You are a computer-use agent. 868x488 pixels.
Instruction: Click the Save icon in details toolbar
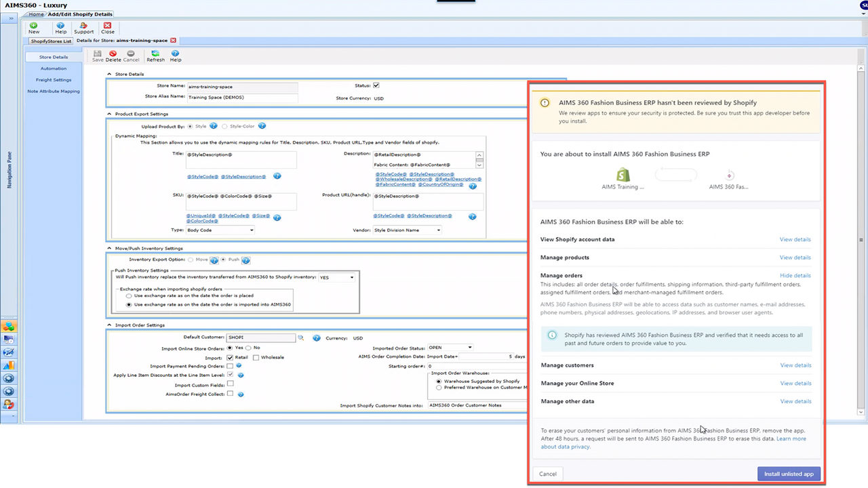(x=98, y=56)
